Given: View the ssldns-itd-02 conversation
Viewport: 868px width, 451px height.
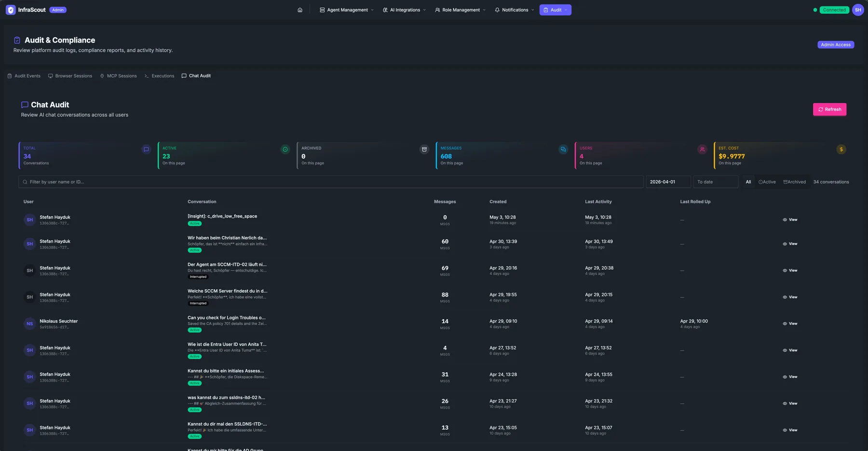Looking at the screenshot, I should pyautogui.click(x=790, y=403).
